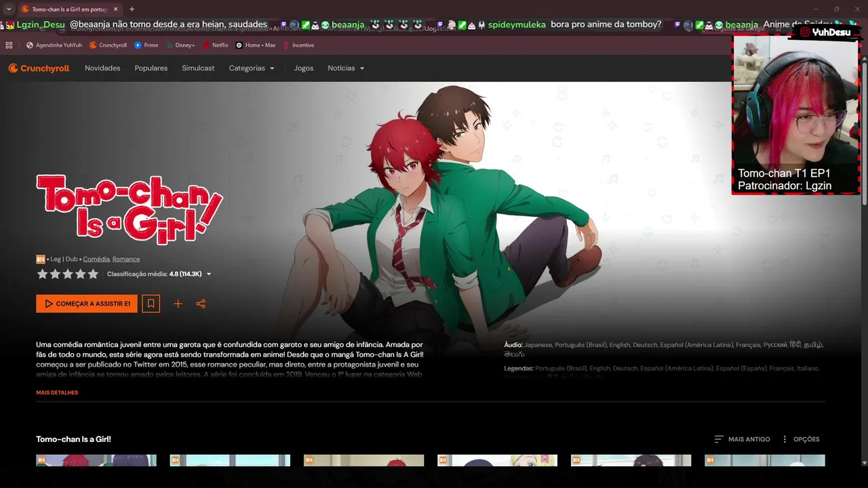Click the Classificação média 4.8 (114.3K) text
The image size is (868, 488).
pos(155,274)
